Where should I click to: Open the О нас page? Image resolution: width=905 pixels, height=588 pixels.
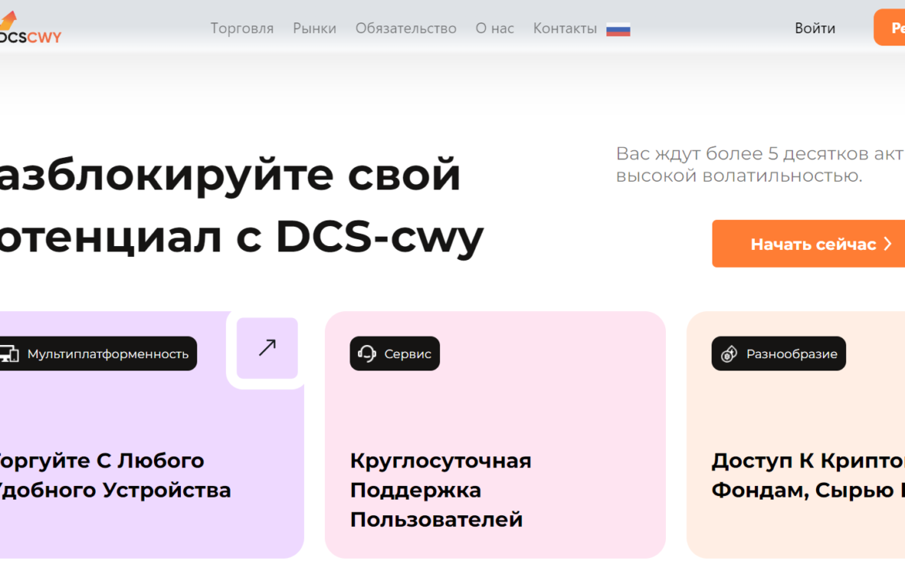coord(494,29)
